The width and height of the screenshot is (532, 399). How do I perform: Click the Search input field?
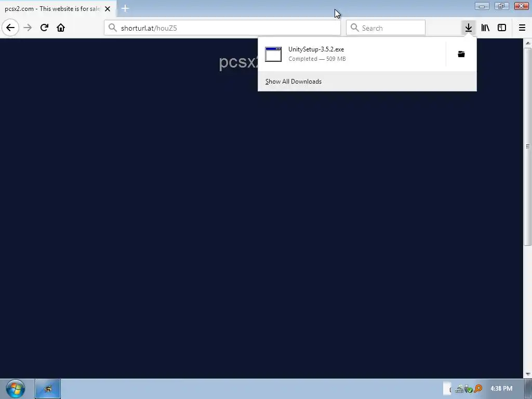click(385, 28)
